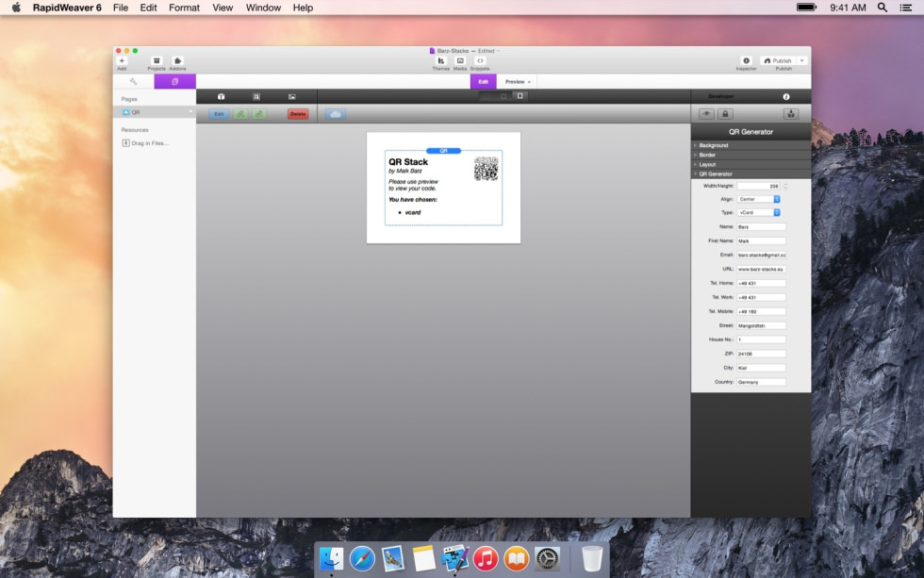
Task: Click the Add page plus icon
Action: pos(122,60)
